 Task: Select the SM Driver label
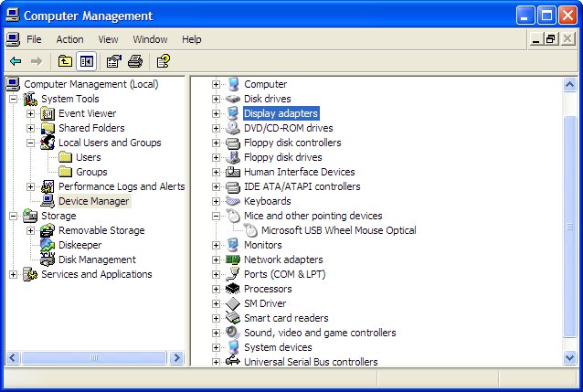265,303
